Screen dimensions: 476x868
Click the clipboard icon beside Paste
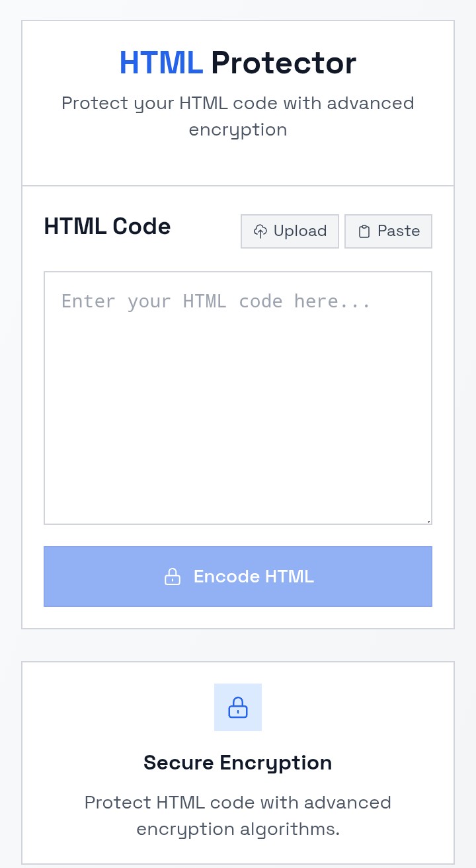[364, 231]
